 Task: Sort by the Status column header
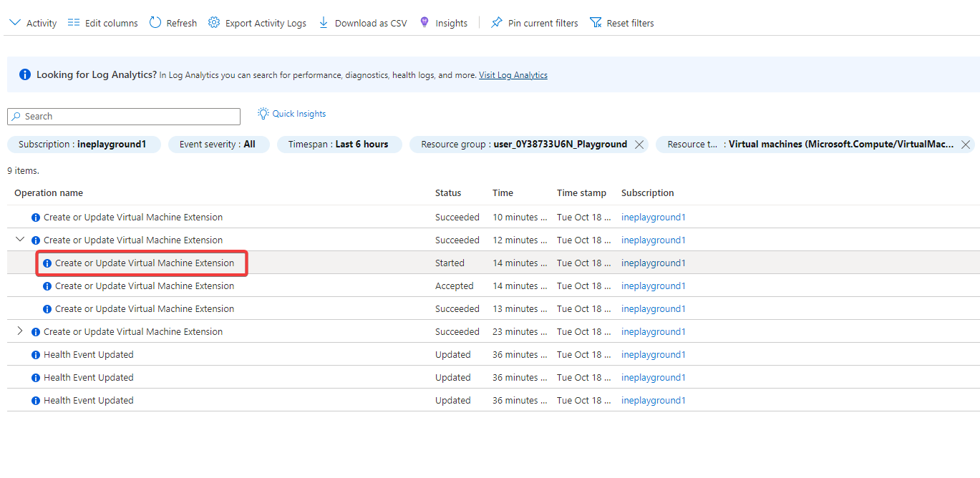click(x=448, y=193)
